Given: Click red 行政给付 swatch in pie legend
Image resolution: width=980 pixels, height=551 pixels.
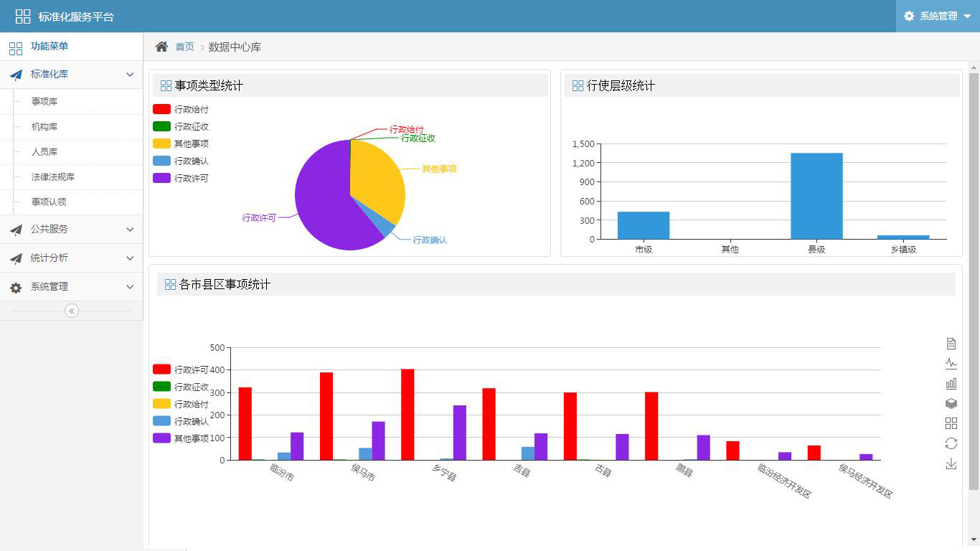Looking at the screenshot, I should coord(161,110).
